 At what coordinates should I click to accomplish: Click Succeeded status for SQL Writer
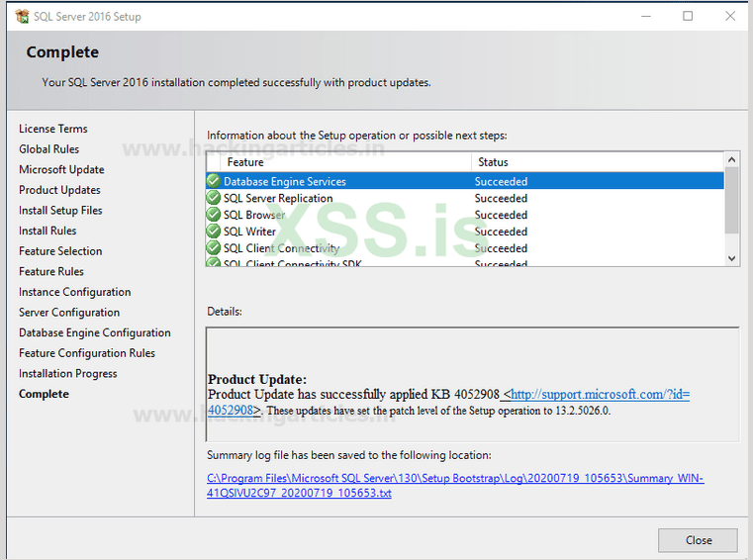pos(501,232)
